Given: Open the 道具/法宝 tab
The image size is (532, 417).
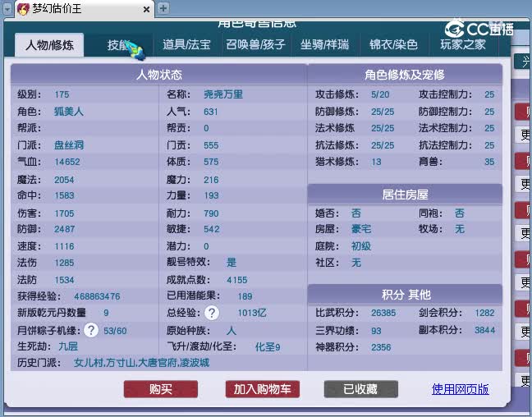Looking at the screenshot, I should (187, 44).
